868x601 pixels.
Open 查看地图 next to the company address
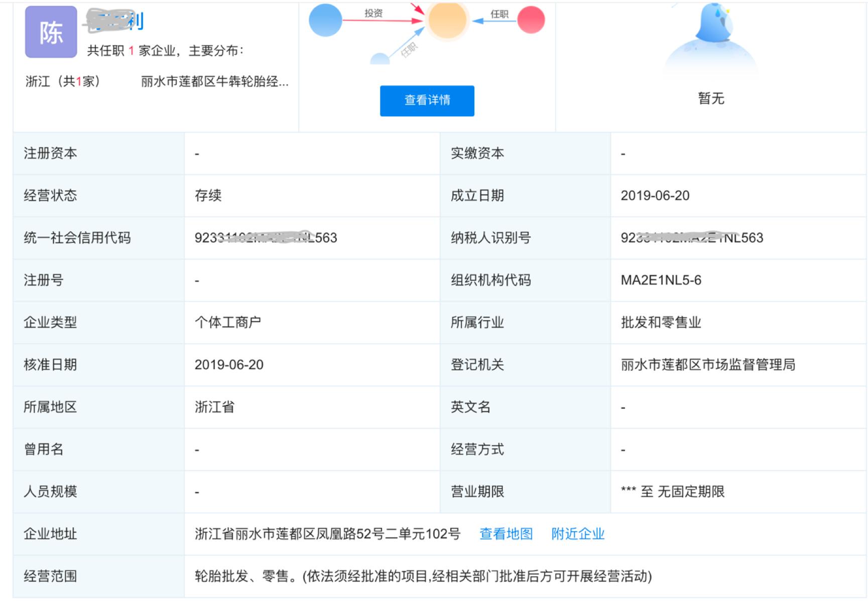point(506,534)
